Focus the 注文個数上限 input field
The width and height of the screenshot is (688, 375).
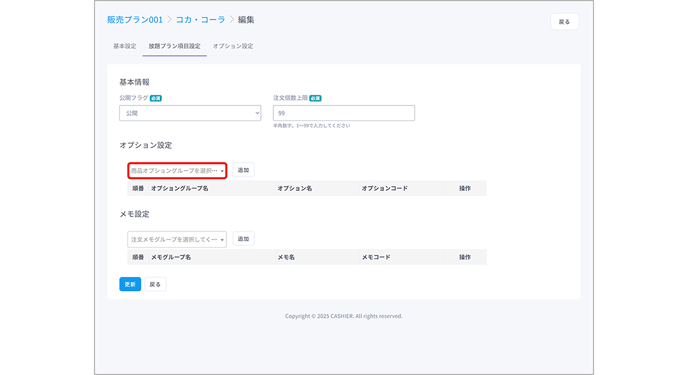(344, 113)
